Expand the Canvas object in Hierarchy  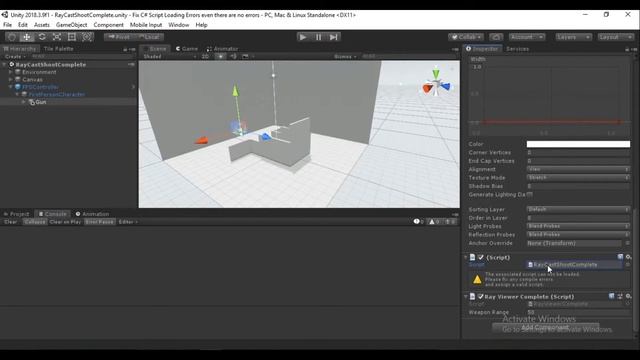pos(11,79)
